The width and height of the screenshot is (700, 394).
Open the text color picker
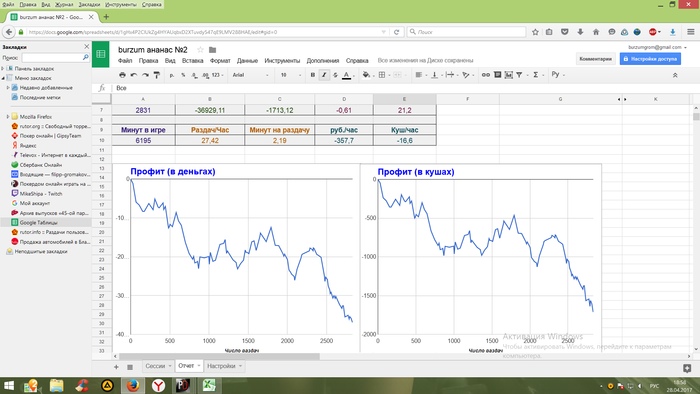coord(347,75)
